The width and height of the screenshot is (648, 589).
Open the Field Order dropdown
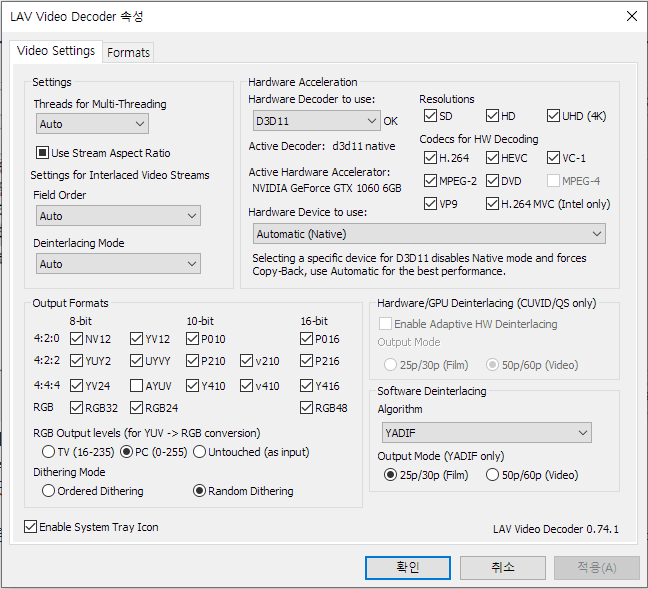(118, 216)
